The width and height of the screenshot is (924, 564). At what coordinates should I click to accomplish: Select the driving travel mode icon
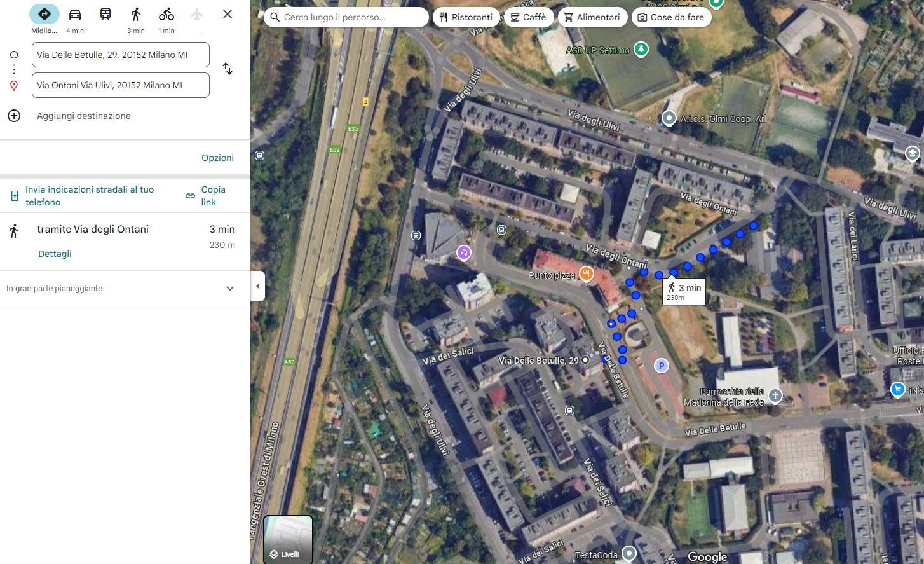click(x=75, y=14)
